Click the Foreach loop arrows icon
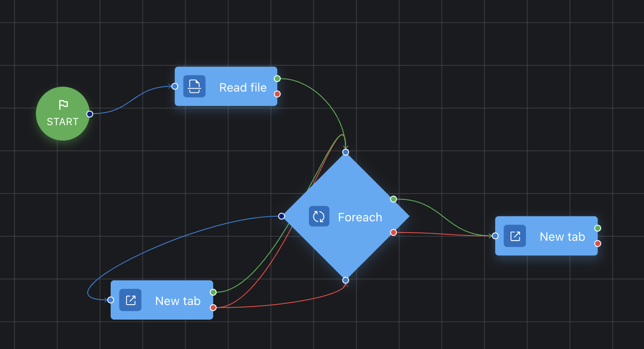Screen dimensions: 644x349 319,216
